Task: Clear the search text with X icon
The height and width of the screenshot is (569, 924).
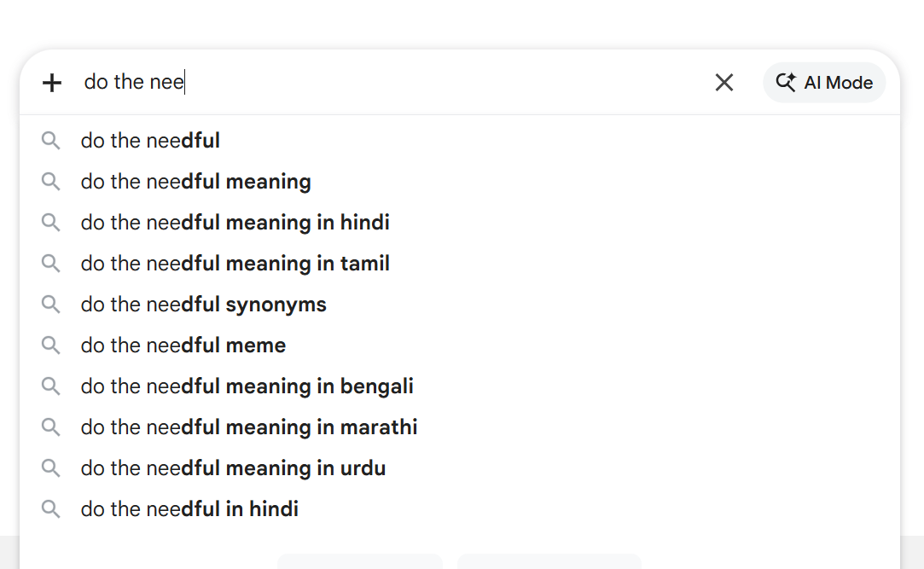Action: (x=724, y=83)
